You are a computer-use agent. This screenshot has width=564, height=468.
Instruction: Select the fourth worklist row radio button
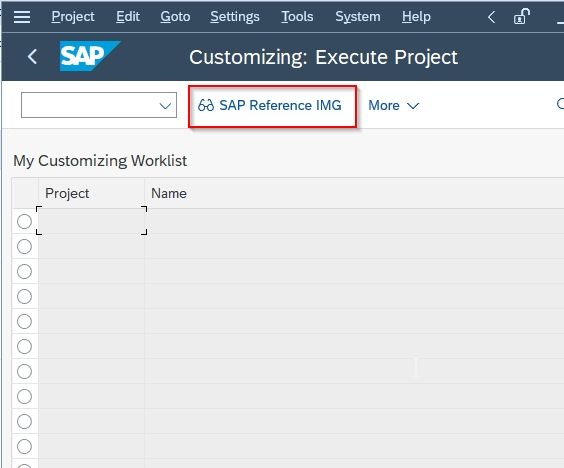pos(24,296)
